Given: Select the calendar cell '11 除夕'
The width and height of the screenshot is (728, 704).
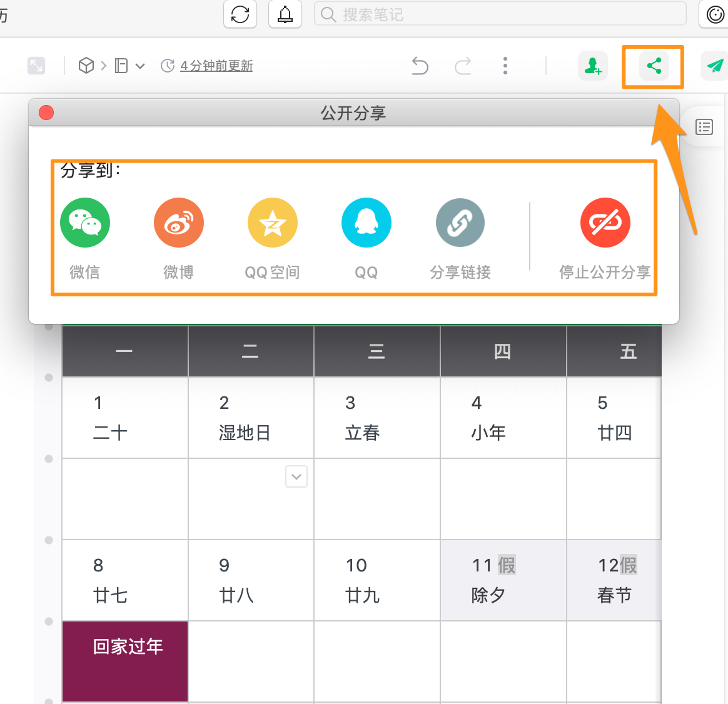Looking at the screenshot, I should [503, 580].
